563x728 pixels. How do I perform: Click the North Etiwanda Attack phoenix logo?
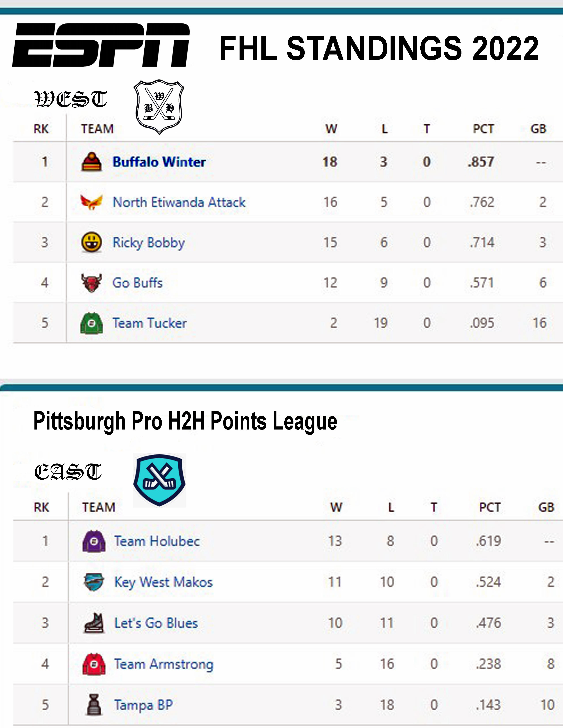point(91,202)
